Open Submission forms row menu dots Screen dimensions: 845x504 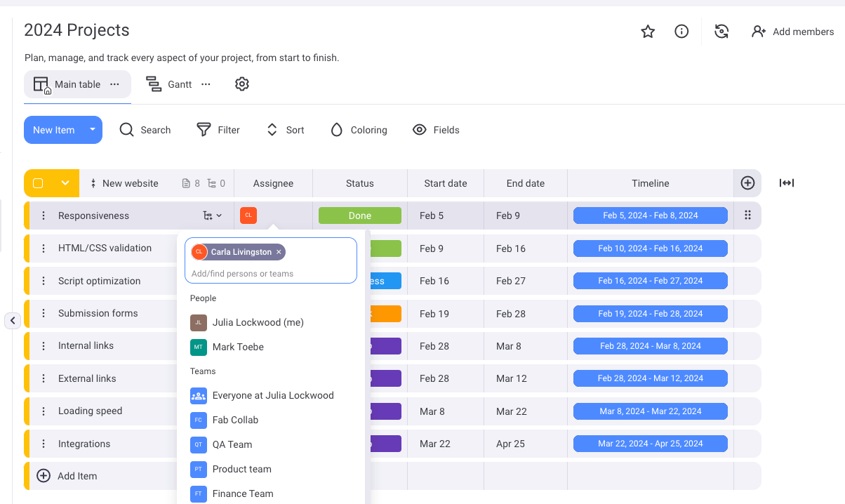point(44,313)
